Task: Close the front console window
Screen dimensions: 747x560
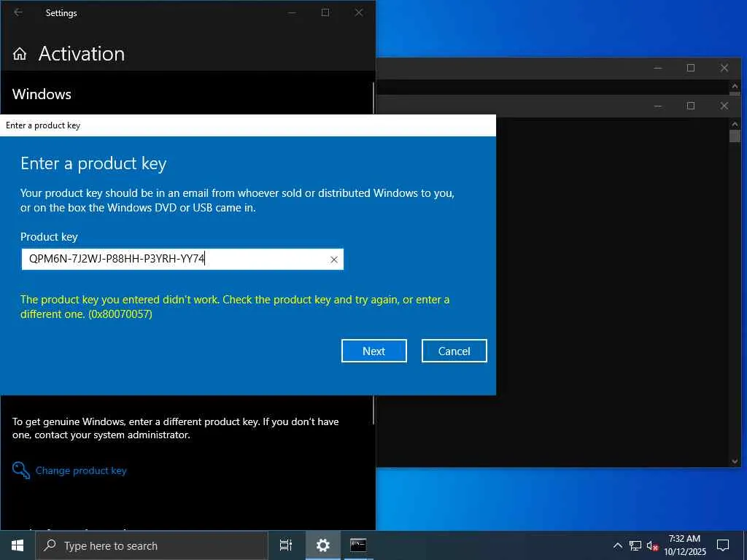Action: pyautogui.click(x=724, y=106)
